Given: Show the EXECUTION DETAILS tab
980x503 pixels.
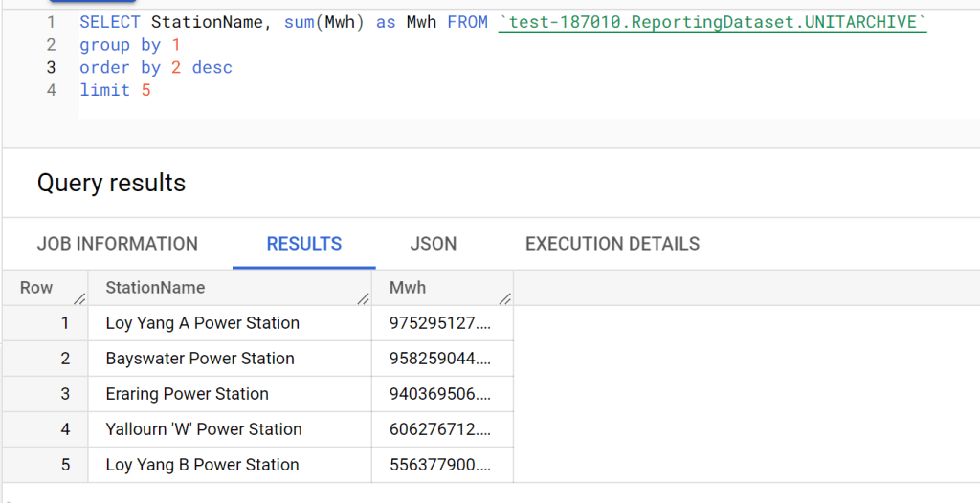Looking at the screenshot, I should (612, 244).
